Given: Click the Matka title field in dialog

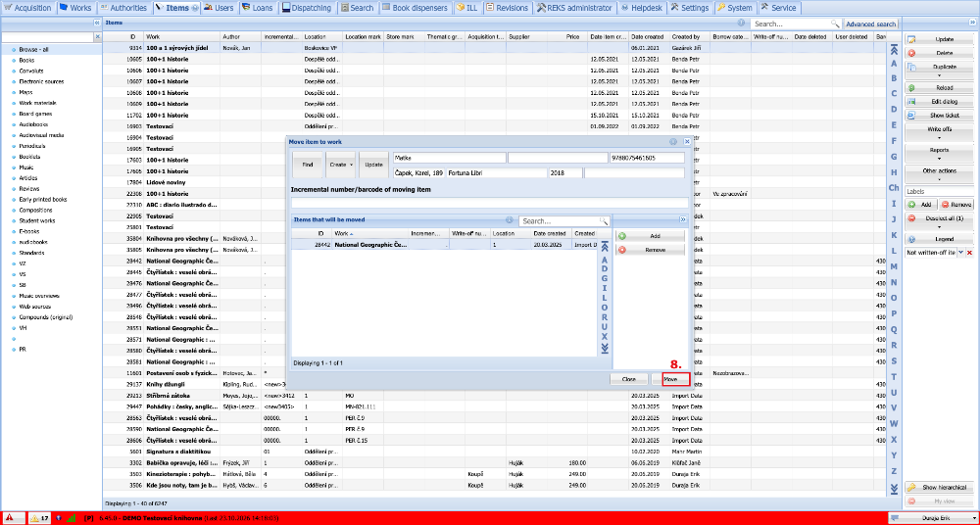Looking at the screenshot, I should tap(450, 158).
